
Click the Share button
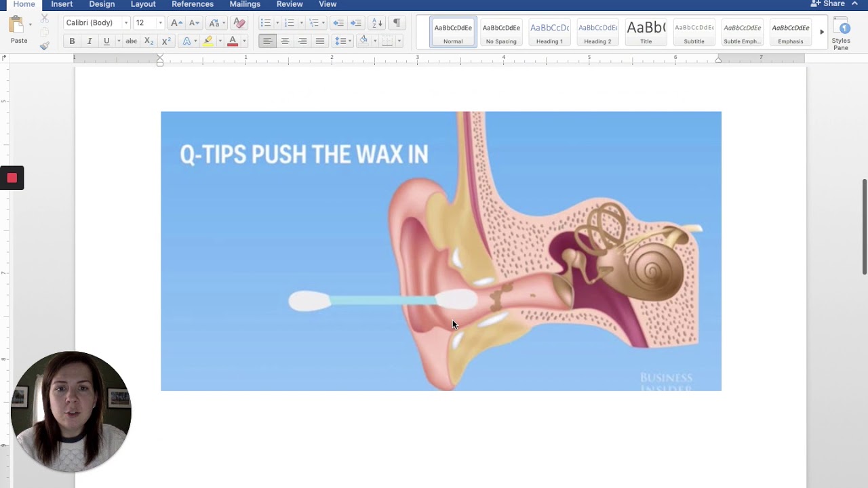[x=828, y=4]
